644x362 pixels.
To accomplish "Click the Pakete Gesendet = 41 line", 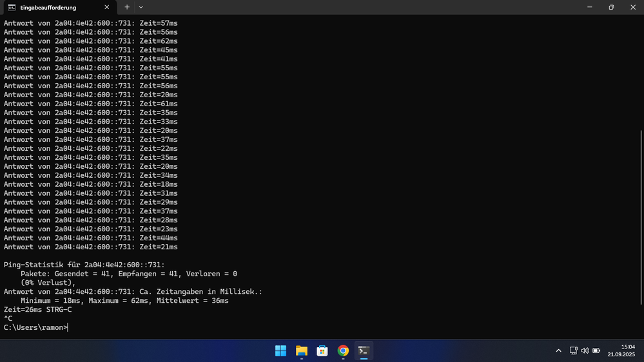I will 129,274.
